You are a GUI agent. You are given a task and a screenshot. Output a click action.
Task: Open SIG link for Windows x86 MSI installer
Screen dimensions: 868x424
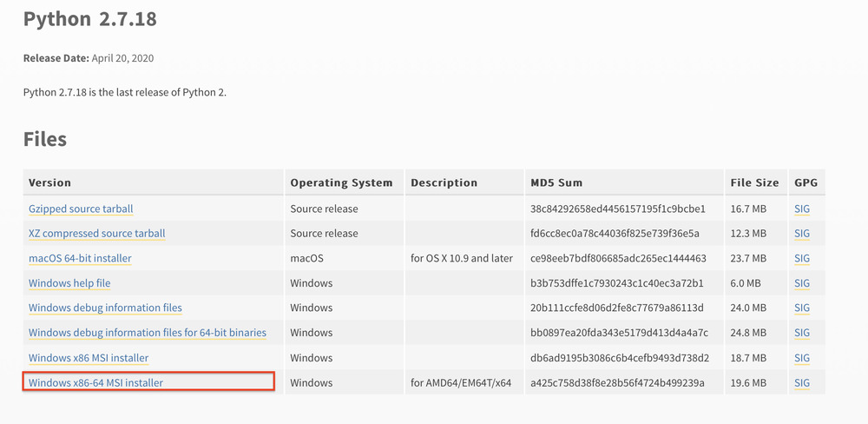coord(802,357)
